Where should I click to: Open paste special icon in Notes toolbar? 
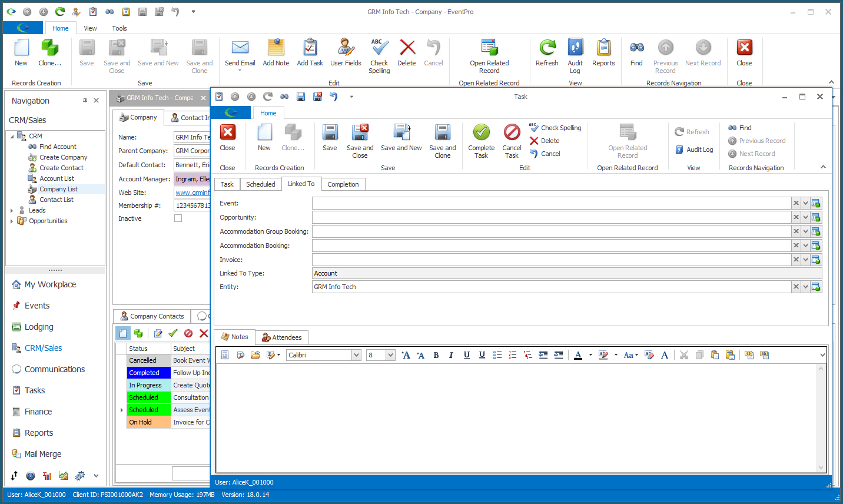coord(730,355)
